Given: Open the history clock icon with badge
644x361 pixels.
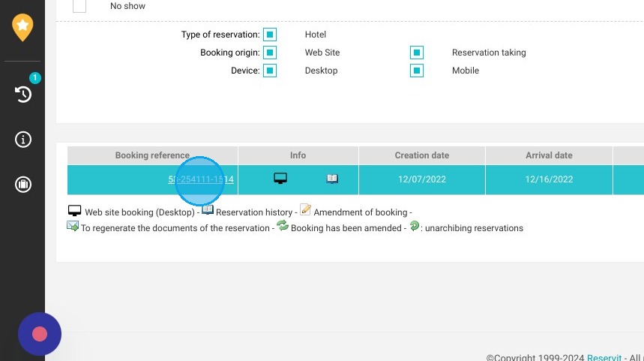Looking at the screenshot, I should coord(23,94).
